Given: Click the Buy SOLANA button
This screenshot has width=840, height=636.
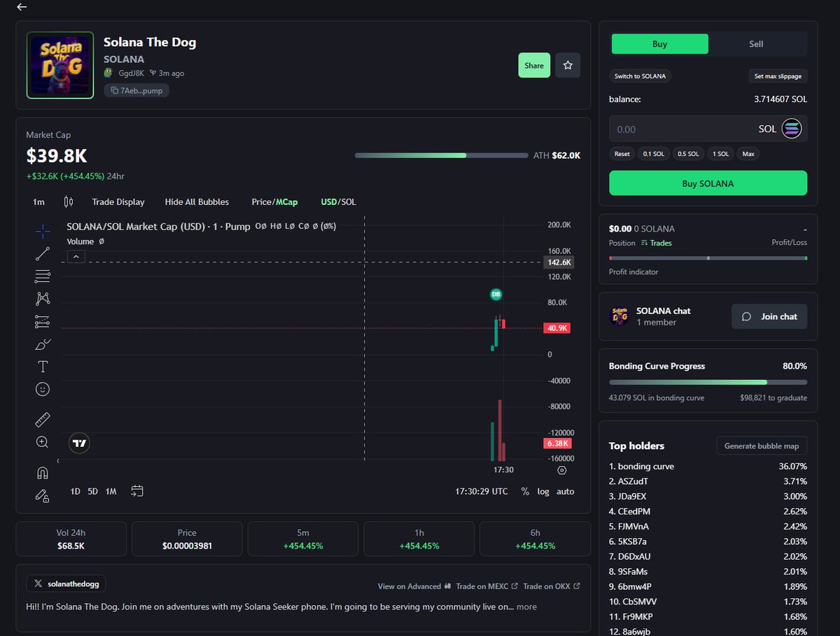Looking at the screenshot, I should click(x=708, y=183).
